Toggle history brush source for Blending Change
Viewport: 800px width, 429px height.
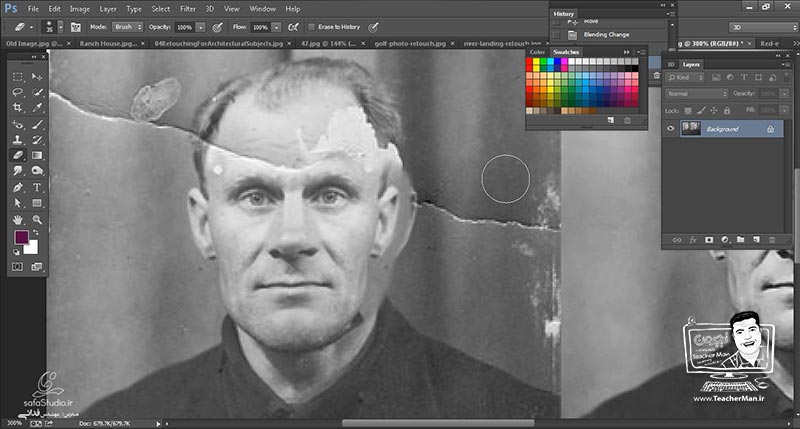point(557,35)
